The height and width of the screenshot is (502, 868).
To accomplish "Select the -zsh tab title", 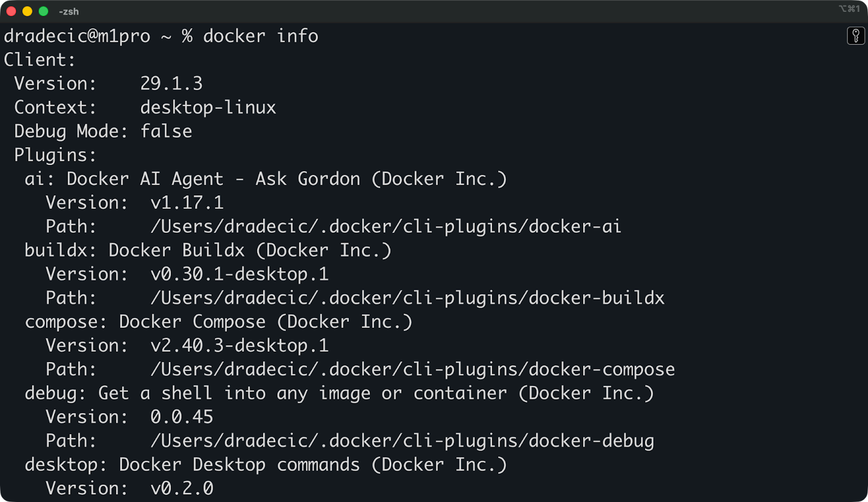I will (x=68, y=11).
